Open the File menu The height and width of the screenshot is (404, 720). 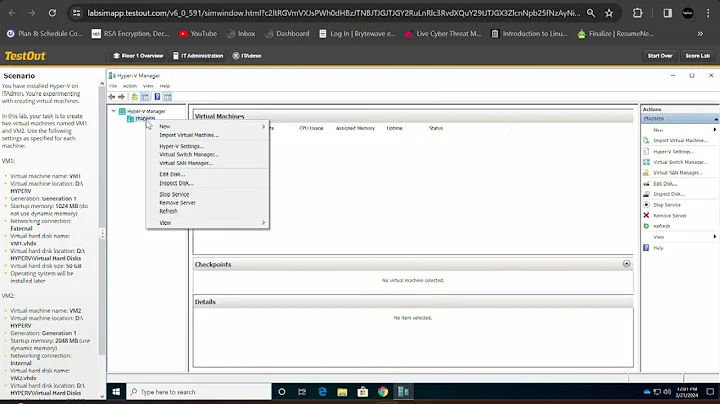(113, 86)
